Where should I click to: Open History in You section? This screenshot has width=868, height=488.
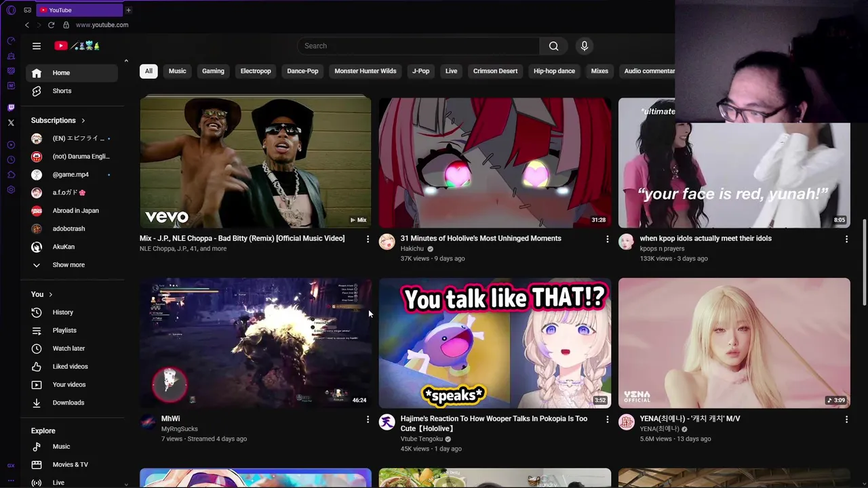tap(72, 312)
